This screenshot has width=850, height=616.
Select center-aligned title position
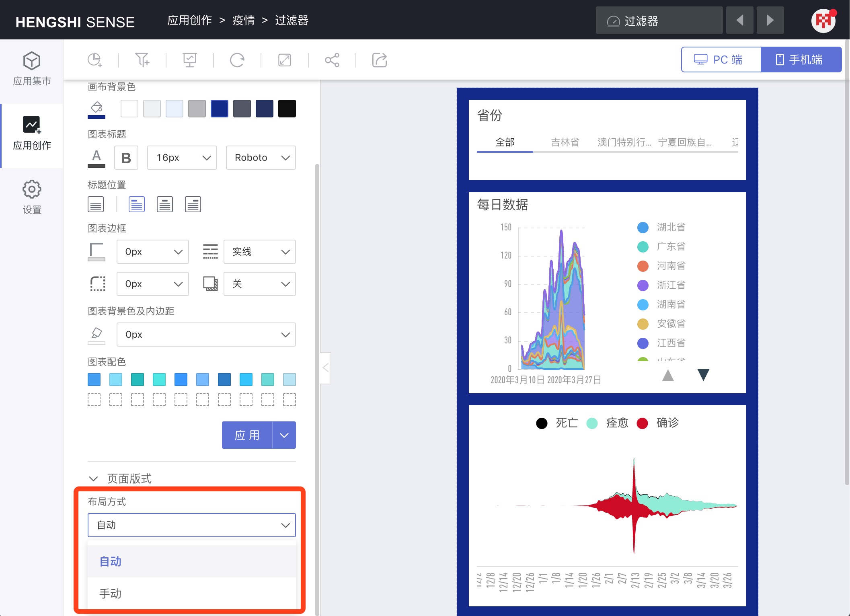[x=165, y=204]
